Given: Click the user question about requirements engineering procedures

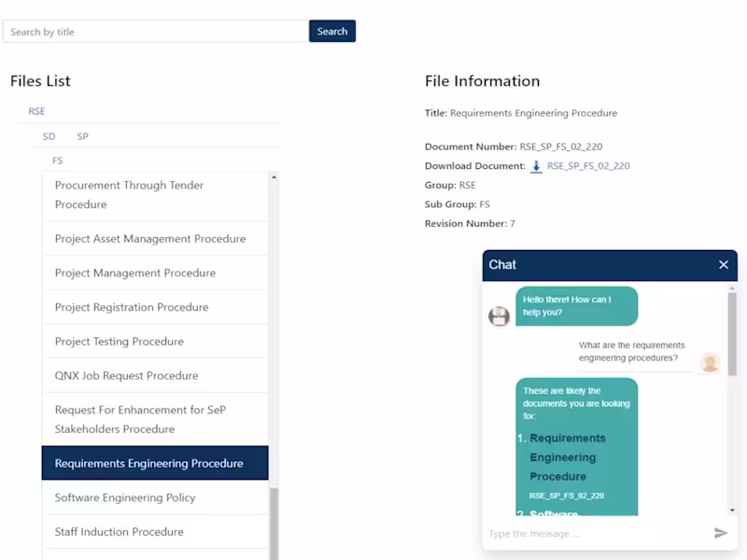Looking at the screenshot, I should coord(634,352).
